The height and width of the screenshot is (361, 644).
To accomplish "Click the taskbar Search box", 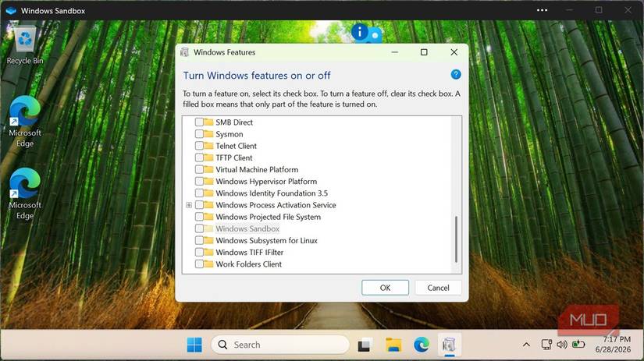I will pos(280,345).
